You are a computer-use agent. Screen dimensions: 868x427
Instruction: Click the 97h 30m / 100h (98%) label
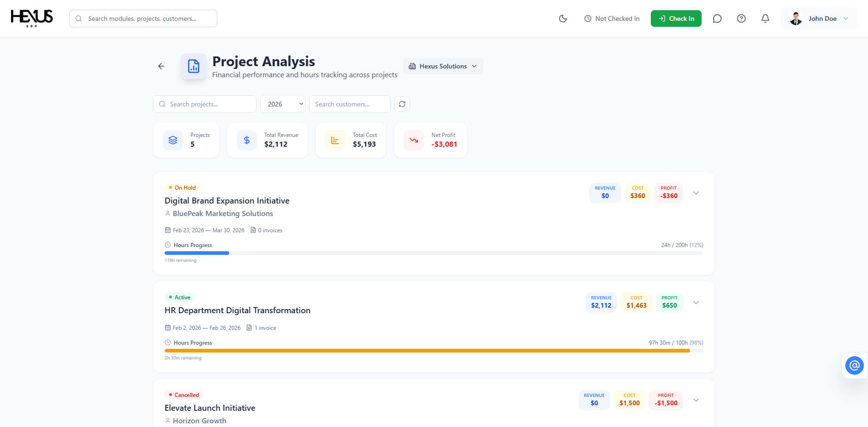pyautogui.click(x=676, y=343)
